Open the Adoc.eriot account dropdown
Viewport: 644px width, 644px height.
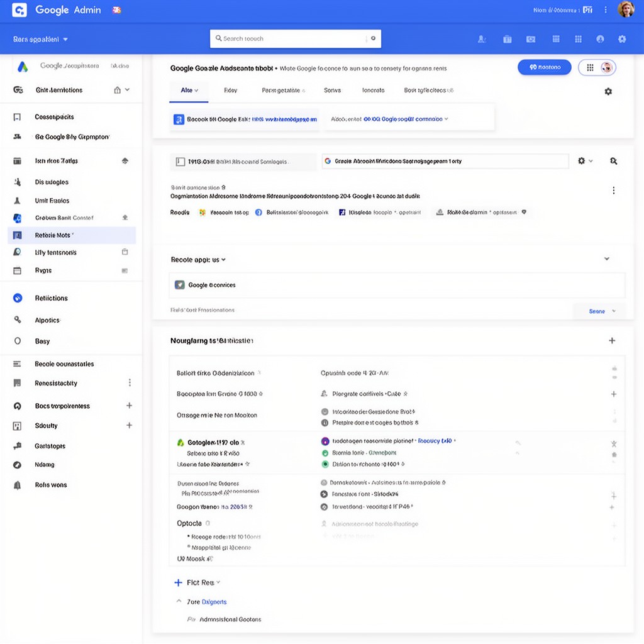pos(389,119)
